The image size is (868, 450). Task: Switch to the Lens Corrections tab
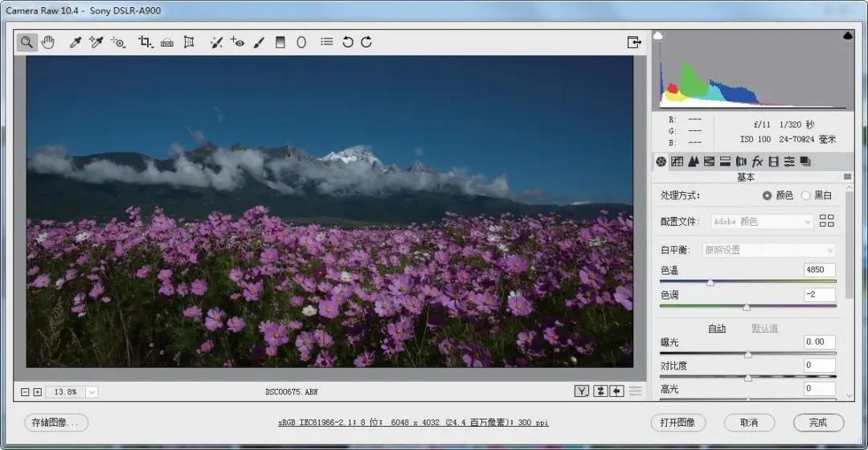click(x=741, y=162)
